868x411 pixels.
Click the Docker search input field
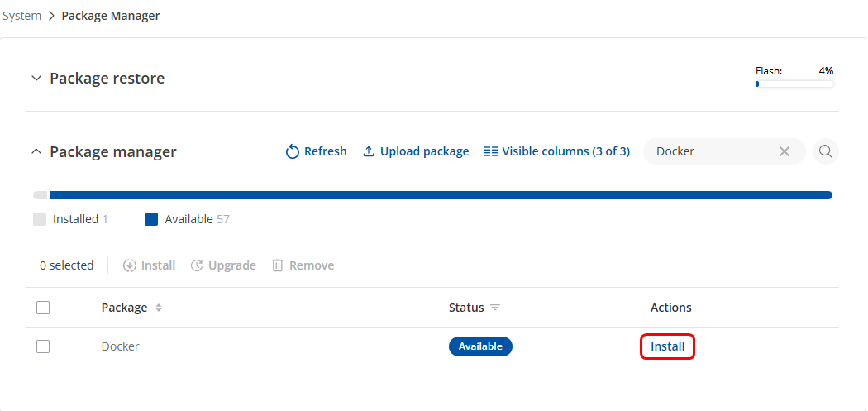[x=711, y=151]
